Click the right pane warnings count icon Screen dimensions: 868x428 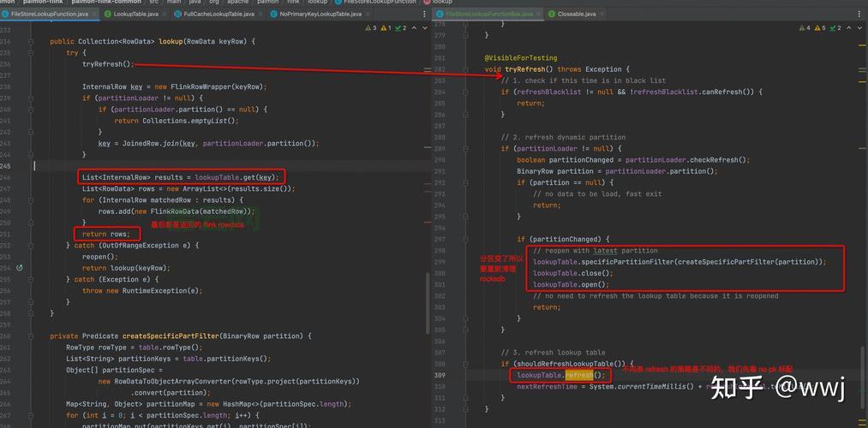pyautogui.click(x=803, y=28)
